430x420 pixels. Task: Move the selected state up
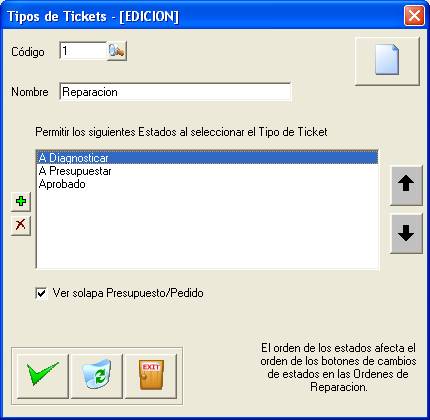[406, 185]
